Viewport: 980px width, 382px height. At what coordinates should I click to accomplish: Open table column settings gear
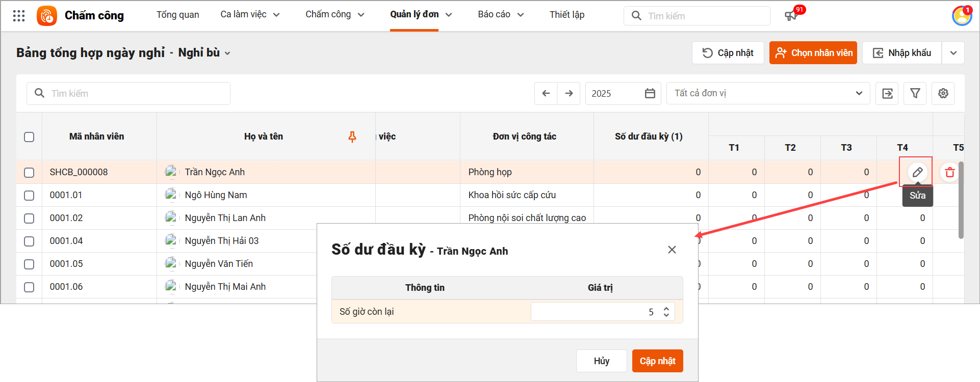[943, 93]
